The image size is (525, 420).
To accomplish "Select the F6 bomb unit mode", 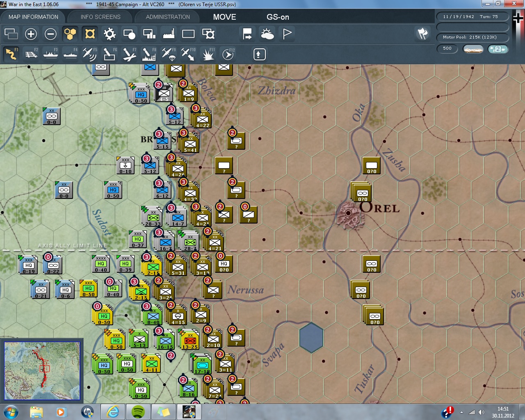I will (x=110, y=54).
